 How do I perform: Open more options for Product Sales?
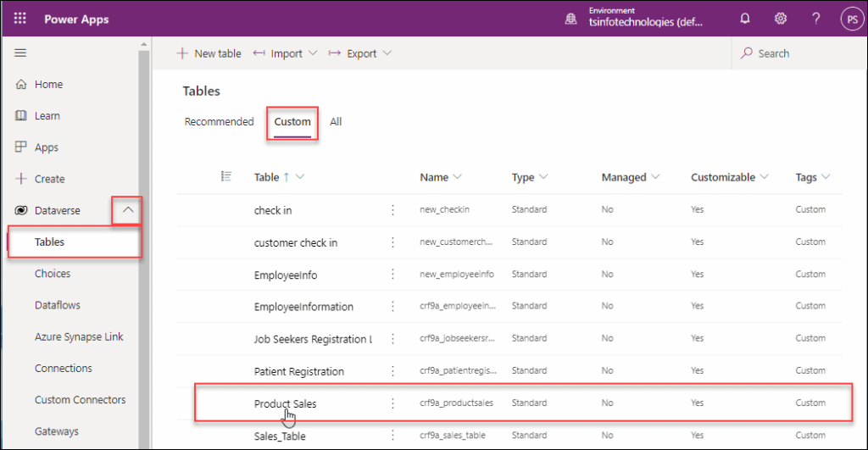[393, 403]
